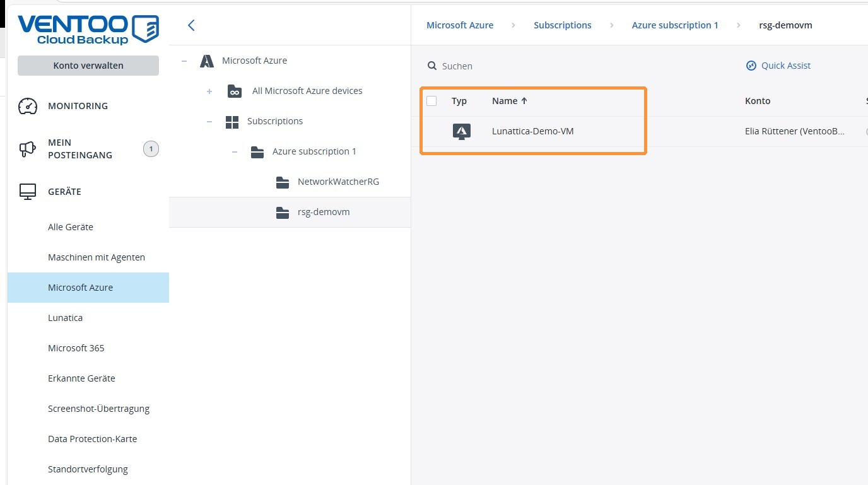Select Maschinen mit Agenten
This screenshot has width=868, height=485.
pyautogui.click(x=97, y=257)
